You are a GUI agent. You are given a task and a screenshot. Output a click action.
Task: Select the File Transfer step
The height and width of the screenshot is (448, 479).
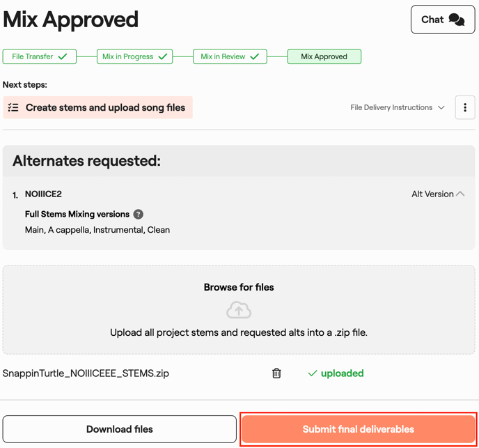(40, 56)
